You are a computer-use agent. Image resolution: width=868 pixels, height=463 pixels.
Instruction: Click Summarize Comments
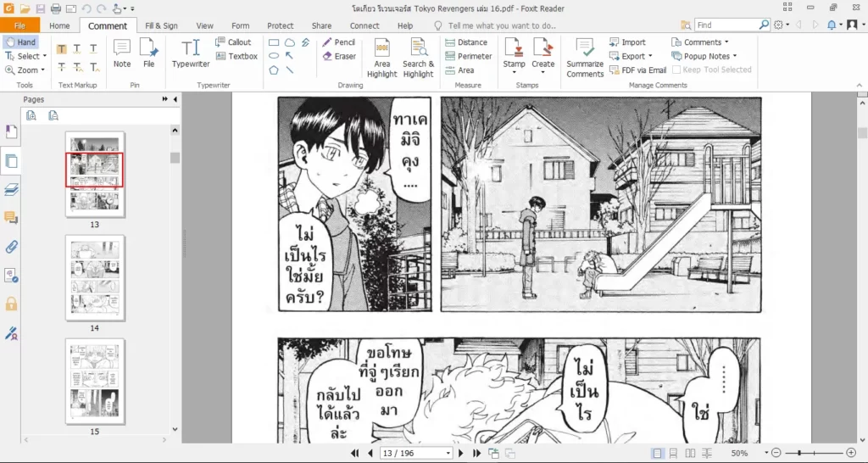click(585, 58)
